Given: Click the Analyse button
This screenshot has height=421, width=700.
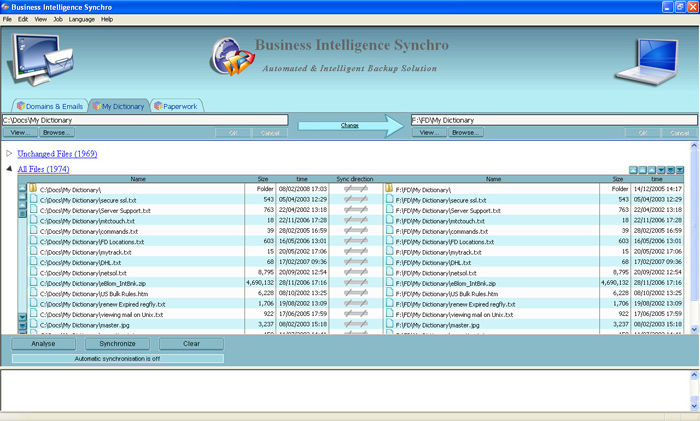Looking at the screenshot, I should 43,344.
